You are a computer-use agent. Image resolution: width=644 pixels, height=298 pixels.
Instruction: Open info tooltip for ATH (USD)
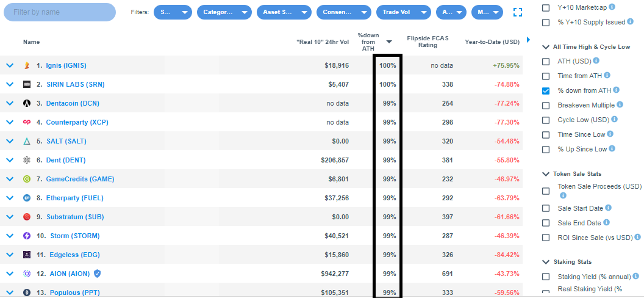click(596, 61)
